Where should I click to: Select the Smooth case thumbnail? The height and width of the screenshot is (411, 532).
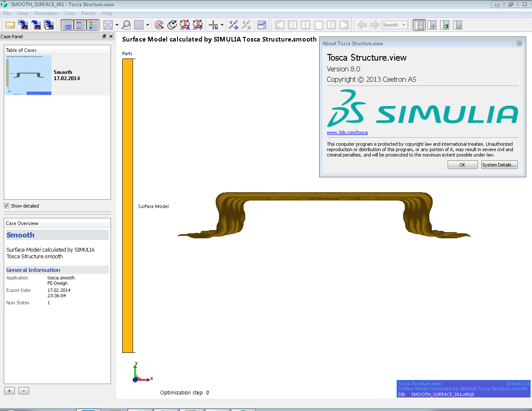coord(29,75)
